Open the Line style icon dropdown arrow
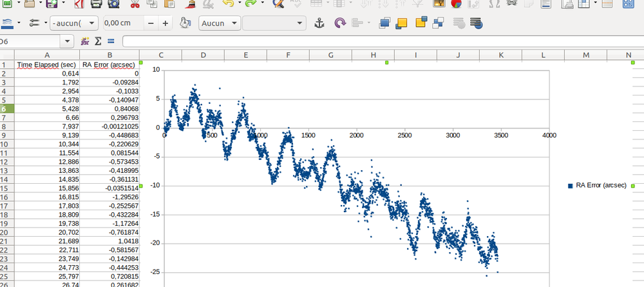Image resolution: width=644 pixels, height=287 pixels. (x=19, y=23)
